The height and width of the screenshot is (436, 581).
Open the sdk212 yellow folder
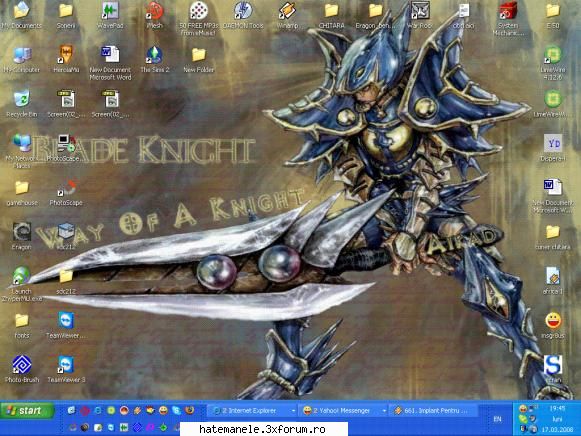coord(66,281)
